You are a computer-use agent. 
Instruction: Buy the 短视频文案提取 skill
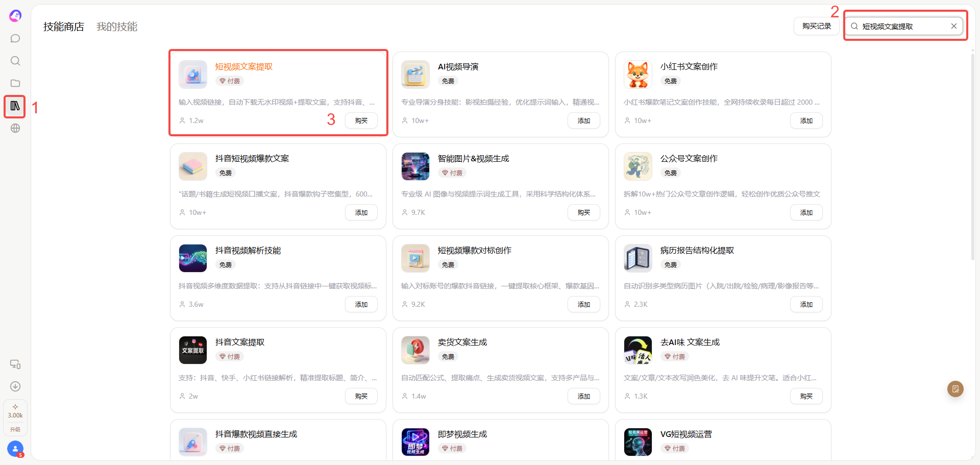361,120
